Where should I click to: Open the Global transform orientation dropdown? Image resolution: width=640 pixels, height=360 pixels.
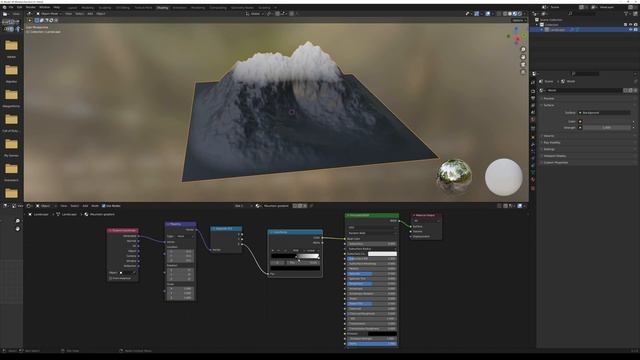tap(256, 13)
